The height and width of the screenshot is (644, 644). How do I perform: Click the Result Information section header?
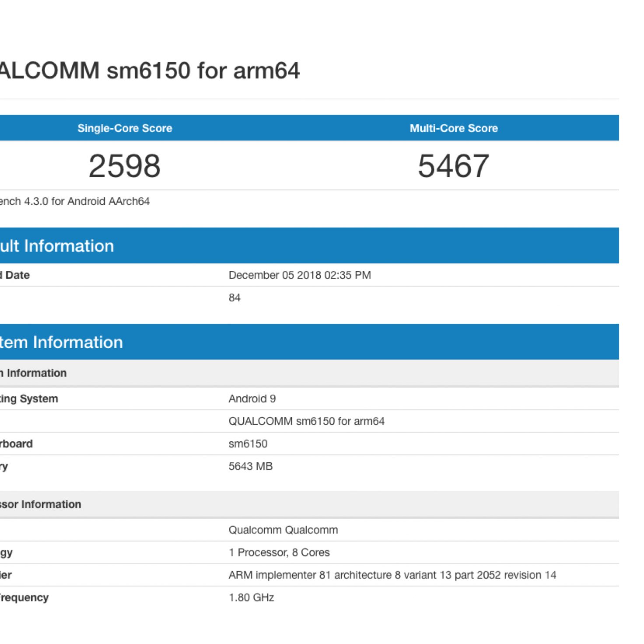point(57,246)
